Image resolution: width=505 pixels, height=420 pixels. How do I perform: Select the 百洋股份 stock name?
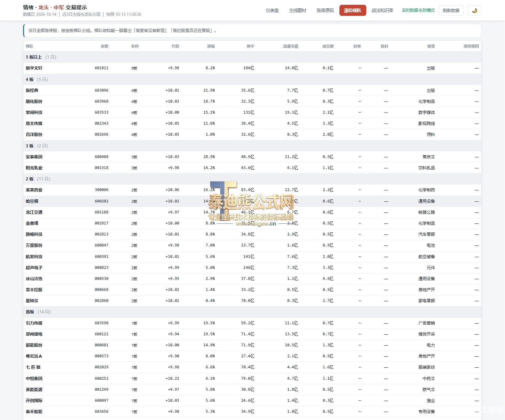click(34, 135)
